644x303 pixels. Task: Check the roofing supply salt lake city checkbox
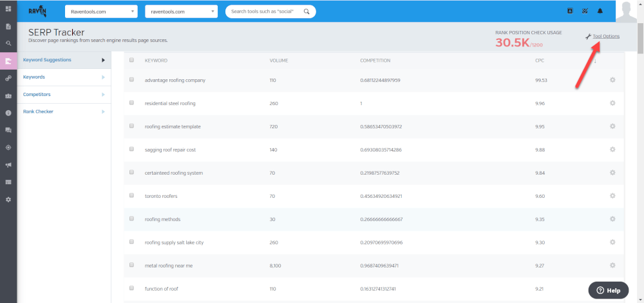coord(132,242)
